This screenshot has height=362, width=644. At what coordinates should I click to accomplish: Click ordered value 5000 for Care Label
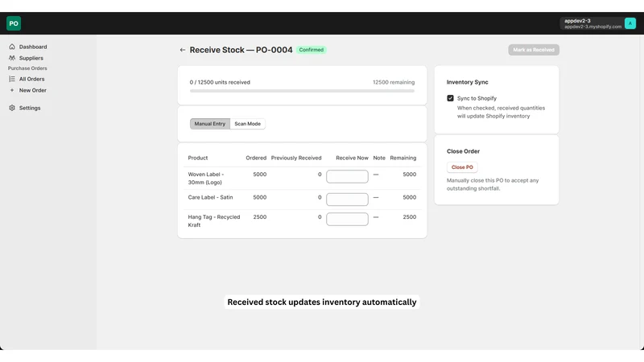[x=259, y=197]
